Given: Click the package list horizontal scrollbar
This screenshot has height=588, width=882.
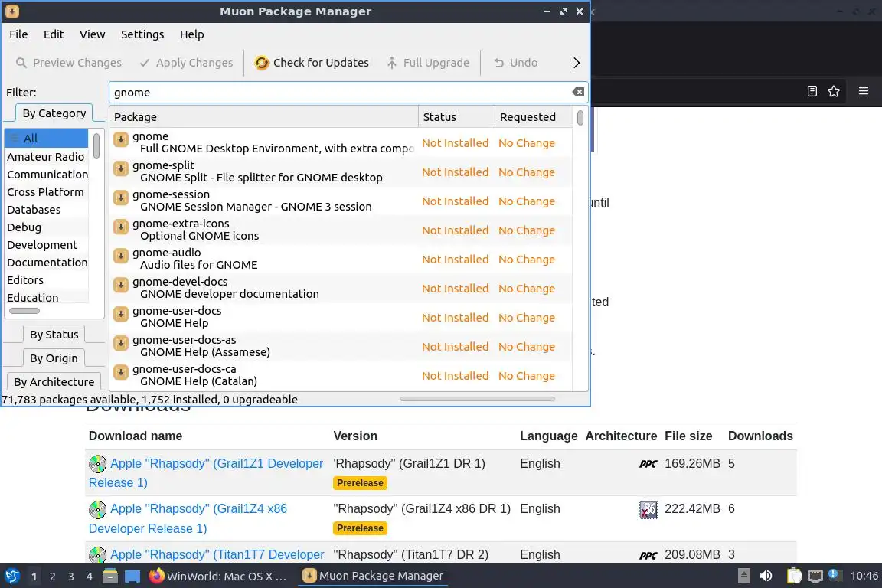Looking at the screenshot, I should point(477,399).
